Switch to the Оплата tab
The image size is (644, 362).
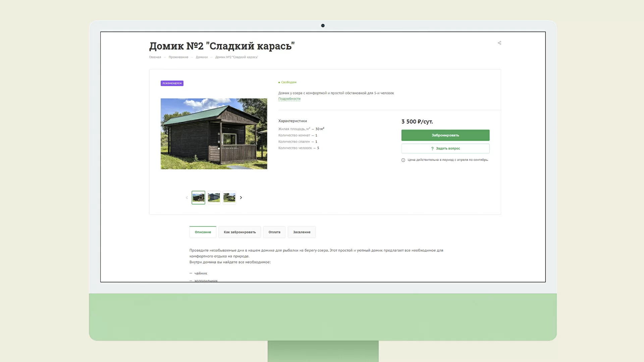click(274, 232)
